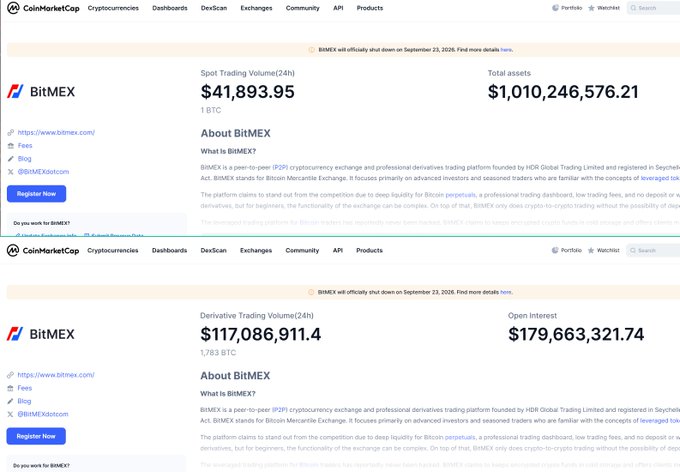Select the 1,783 BTC volume text
The width and height of the screenshot is (680, 472).
coord(218,353)
